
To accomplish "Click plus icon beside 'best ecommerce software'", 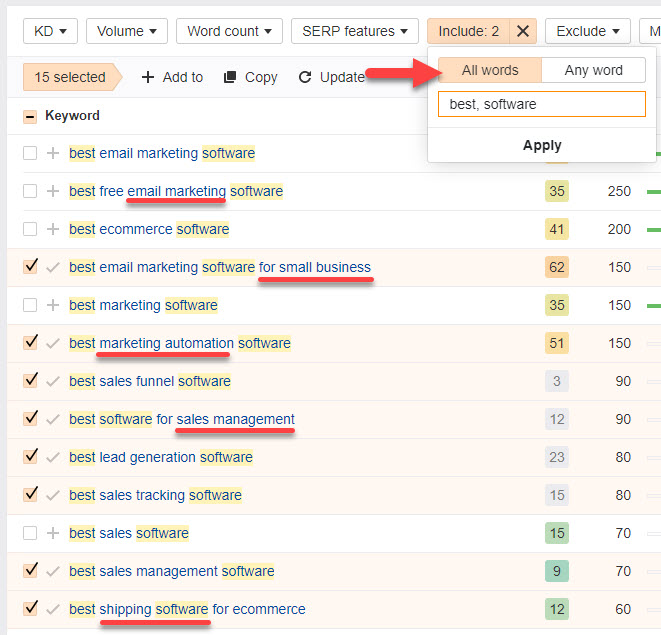I will point(53,229).
